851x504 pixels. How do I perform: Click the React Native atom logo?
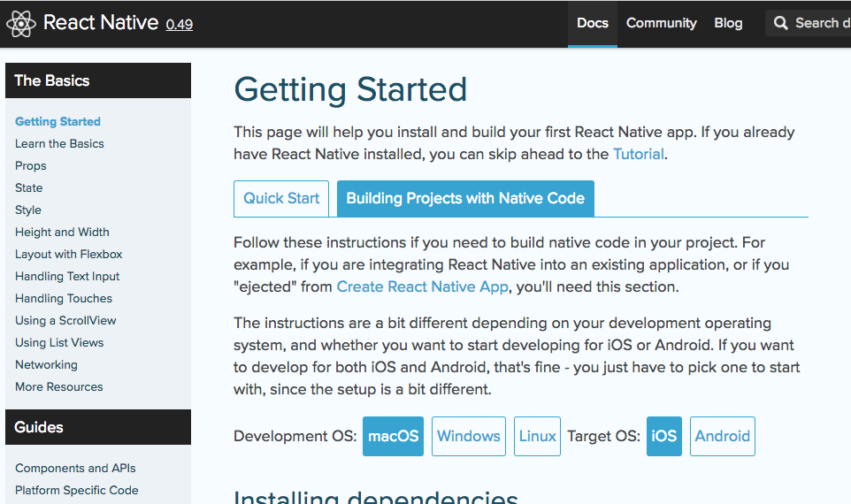[20, 23]
